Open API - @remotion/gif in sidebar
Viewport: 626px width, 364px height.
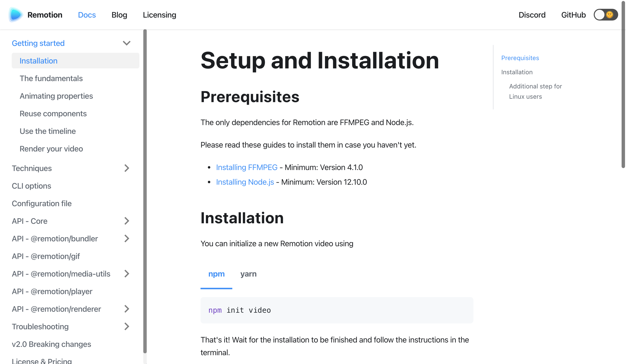46,256
